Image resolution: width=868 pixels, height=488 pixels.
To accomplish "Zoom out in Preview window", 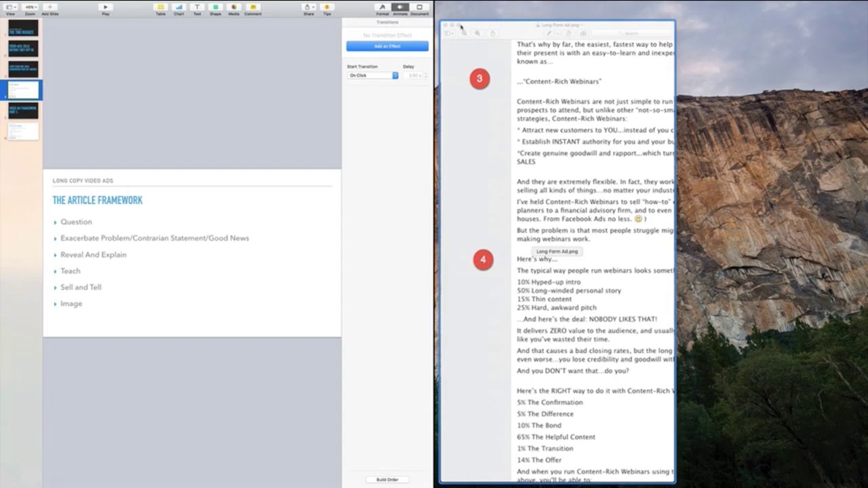I will coord(464,33).
